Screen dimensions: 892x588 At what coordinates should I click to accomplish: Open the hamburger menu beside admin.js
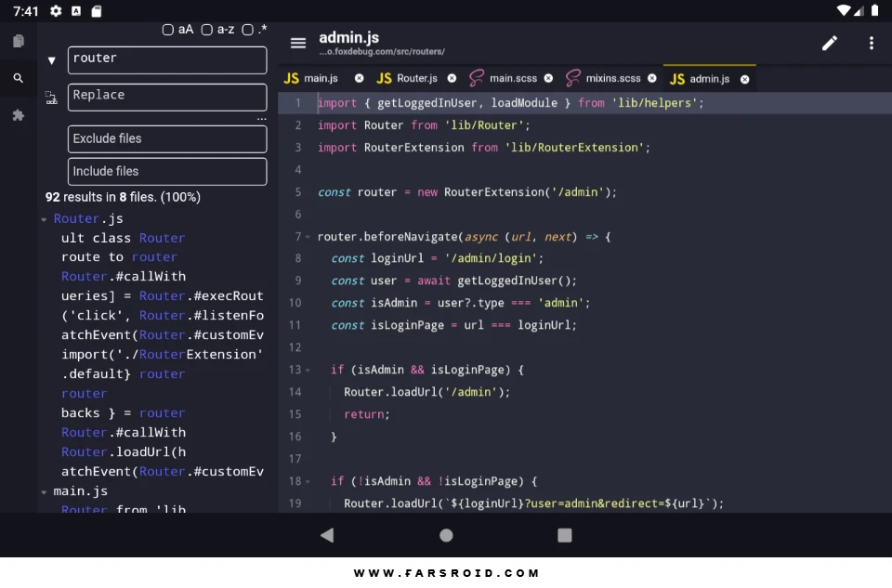tap(298, 44)
